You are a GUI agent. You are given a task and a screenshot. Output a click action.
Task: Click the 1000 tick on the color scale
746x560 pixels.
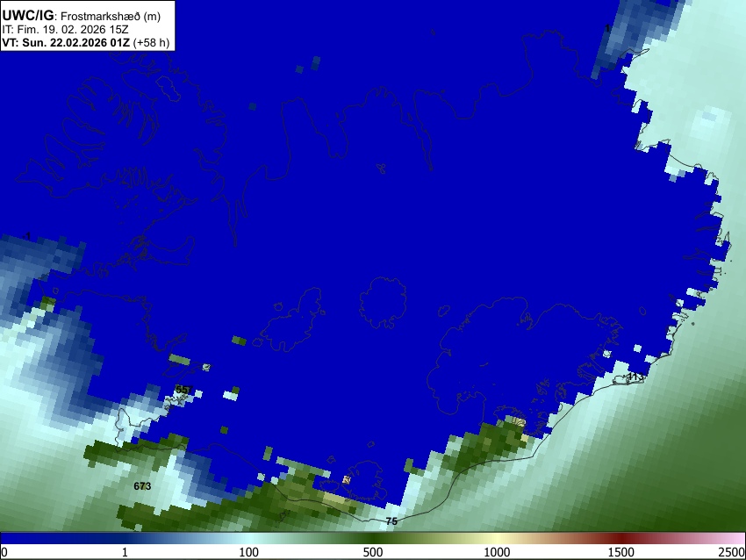click(497, 552)
